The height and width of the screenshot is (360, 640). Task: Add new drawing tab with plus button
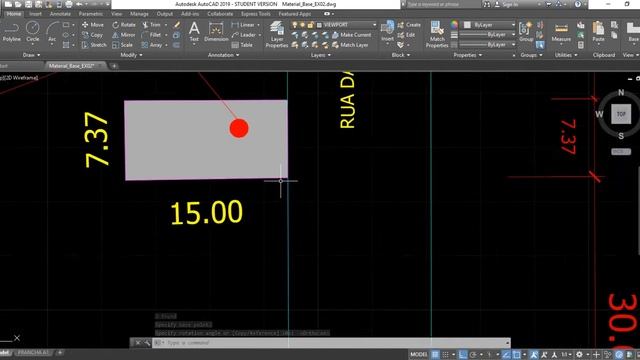(x=114, y=66)
